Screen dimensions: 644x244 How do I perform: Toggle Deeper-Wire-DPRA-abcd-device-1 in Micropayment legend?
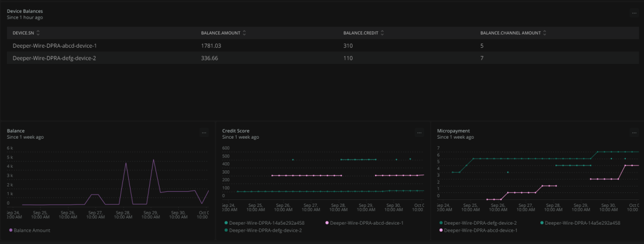pyautogui.click(x=481, y=230)
